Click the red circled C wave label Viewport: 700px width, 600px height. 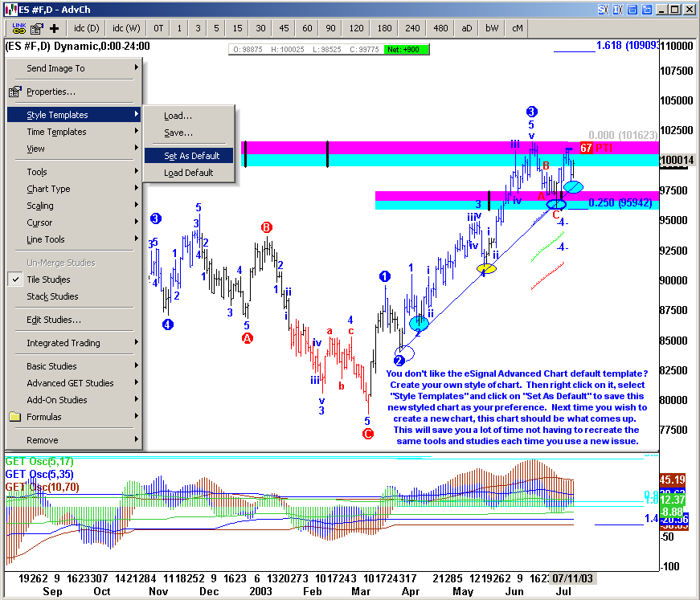pyautogui.click(x=368, y=434)
